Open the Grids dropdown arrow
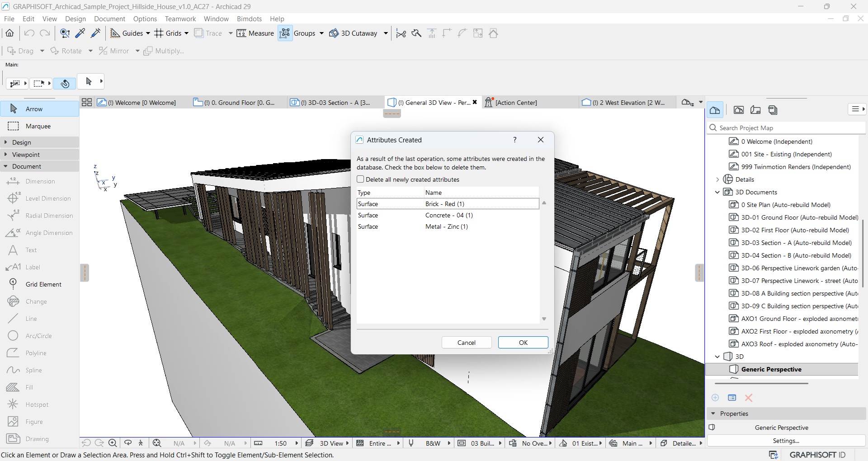The width and height of the screenshot is (868, 461). click(x=186, y=33)
